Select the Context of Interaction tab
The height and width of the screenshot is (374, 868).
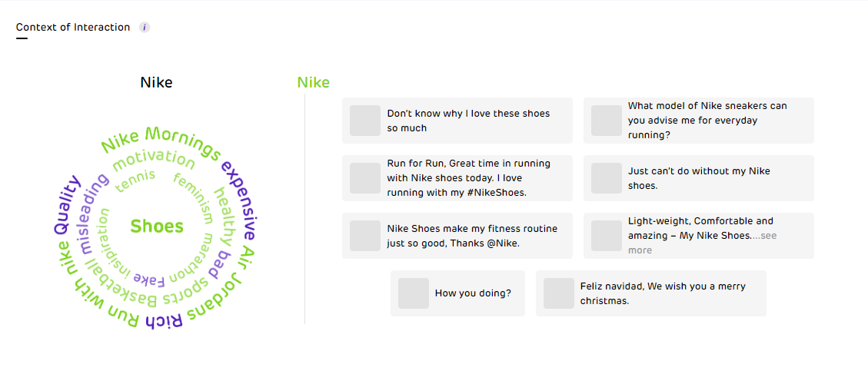(x=73, y=28)
